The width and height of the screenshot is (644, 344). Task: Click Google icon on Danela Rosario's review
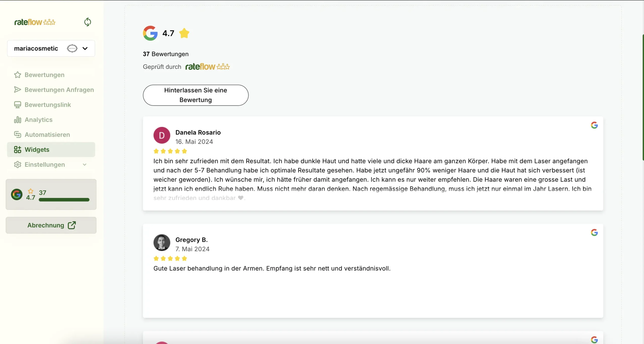(x=594, y=125)
